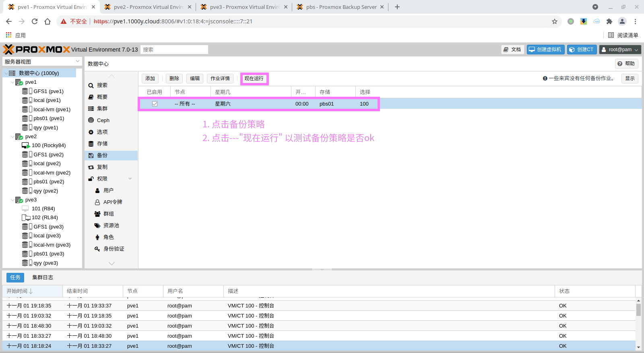Viewport: 644px width, 353px height.
Task: Click the API令牌 token icon
Action: [97, 202]
